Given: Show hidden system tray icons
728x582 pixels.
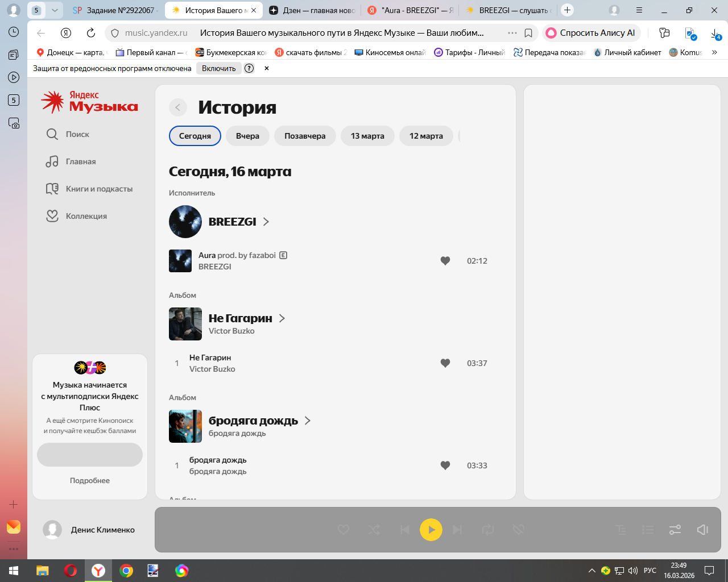Looking at the screenshot, I should point(592,571).
